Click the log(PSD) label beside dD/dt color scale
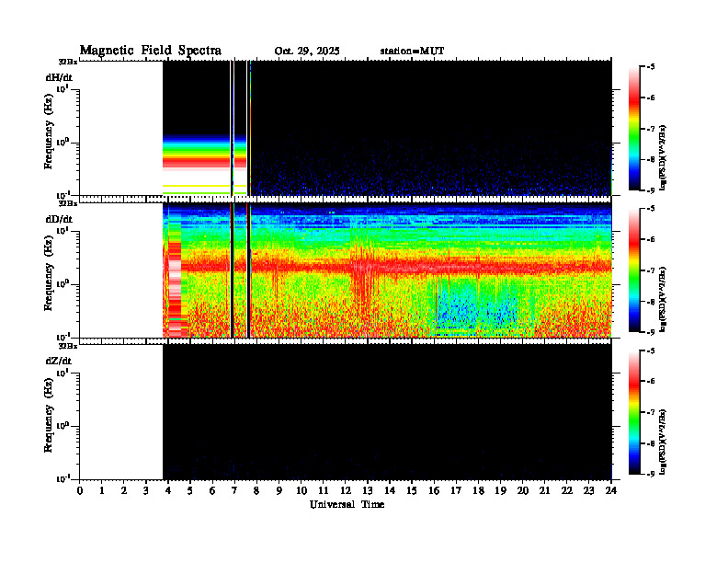Image resolution: width=728 pixels, height=563 pixels. 663,300
